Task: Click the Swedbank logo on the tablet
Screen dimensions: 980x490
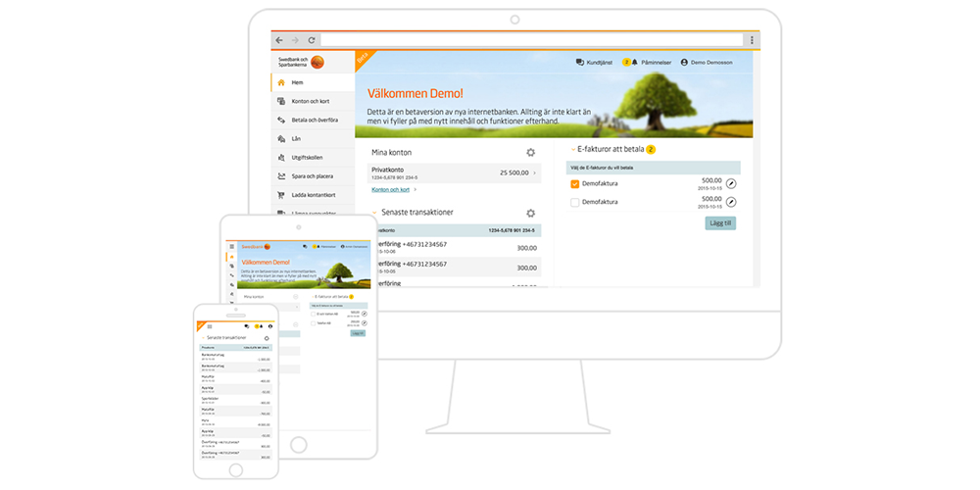Action: [256, 247]
